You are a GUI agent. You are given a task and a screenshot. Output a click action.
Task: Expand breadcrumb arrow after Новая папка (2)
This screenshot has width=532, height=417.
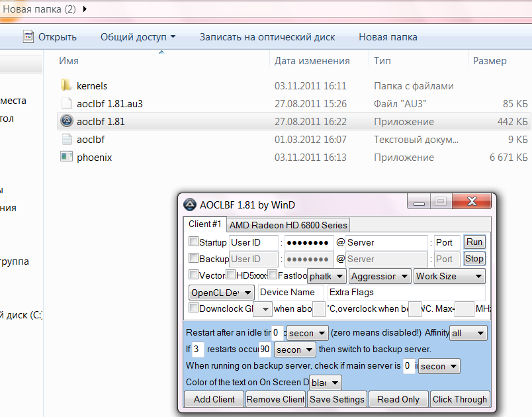tap(85, 9)
